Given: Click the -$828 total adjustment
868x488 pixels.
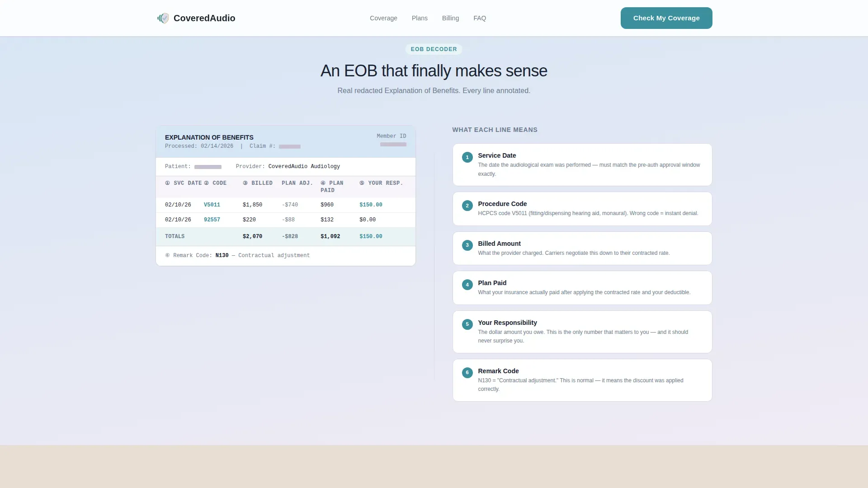Looking at the screenshot, I should (290, 236).
